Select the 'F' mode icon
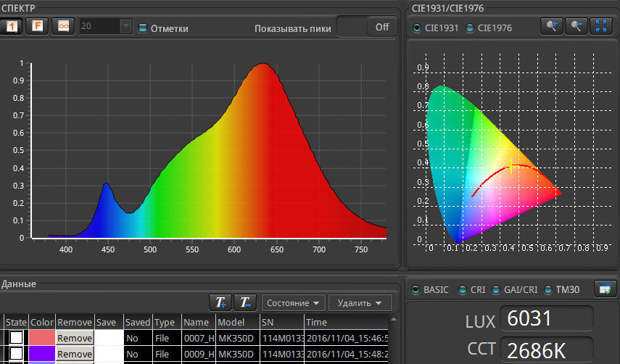620x364 pixels. [37, 27]
